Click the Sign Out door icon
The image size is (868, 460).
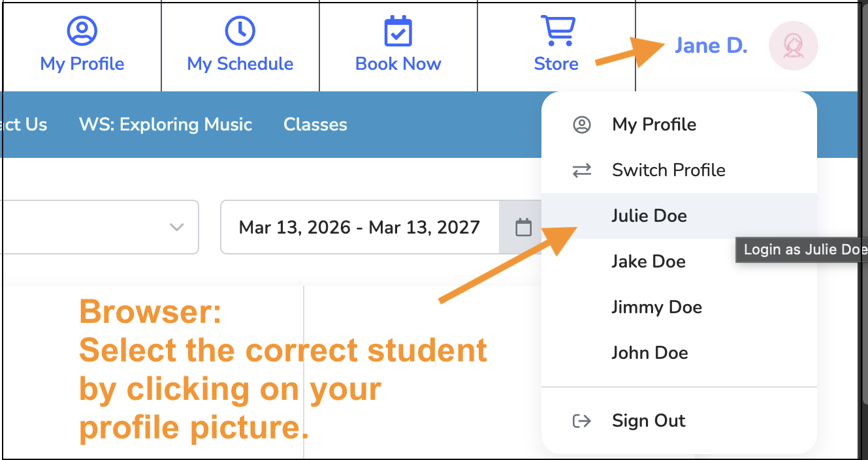pyautogui.click(x=581, y=421)
